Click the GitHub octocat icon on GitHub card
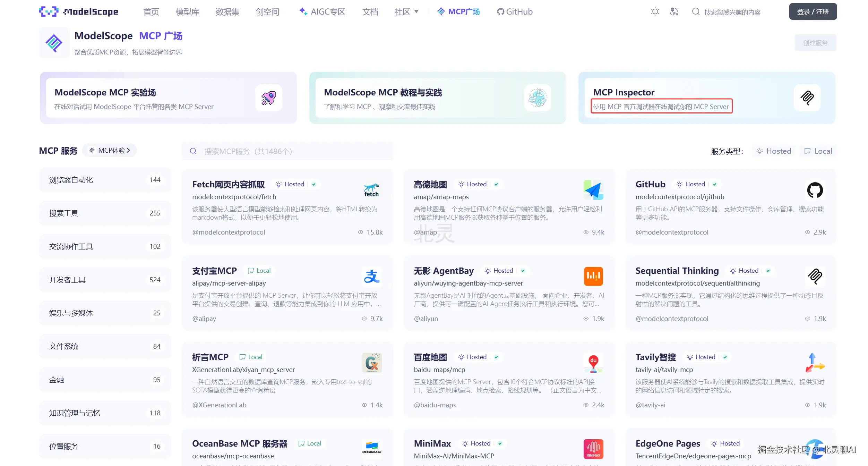This screenshot has height=466, width=868. (x=815, y=190)
